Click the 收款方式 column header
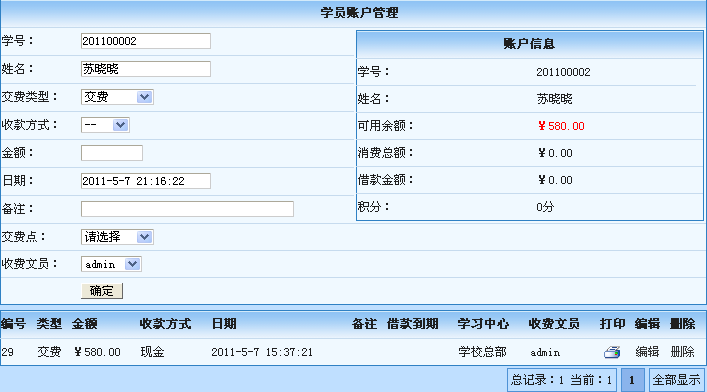 (165, 324)
